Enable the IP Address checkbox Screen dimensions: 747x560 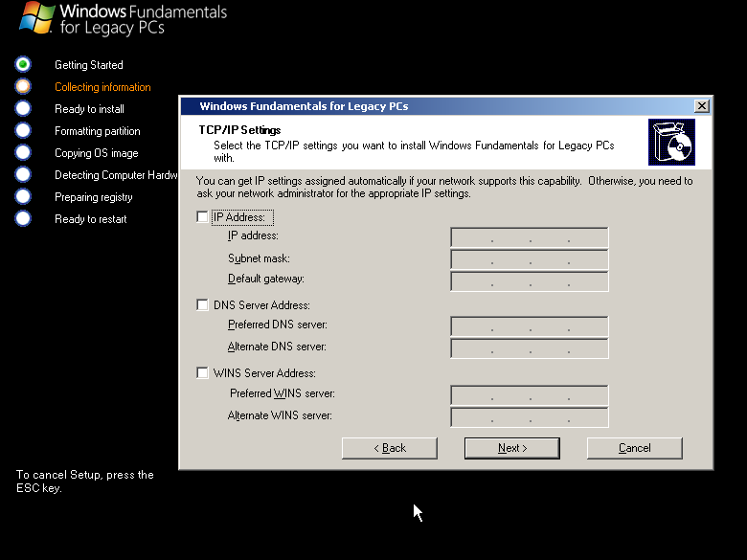pyautogui.click(x=202, y=217)
